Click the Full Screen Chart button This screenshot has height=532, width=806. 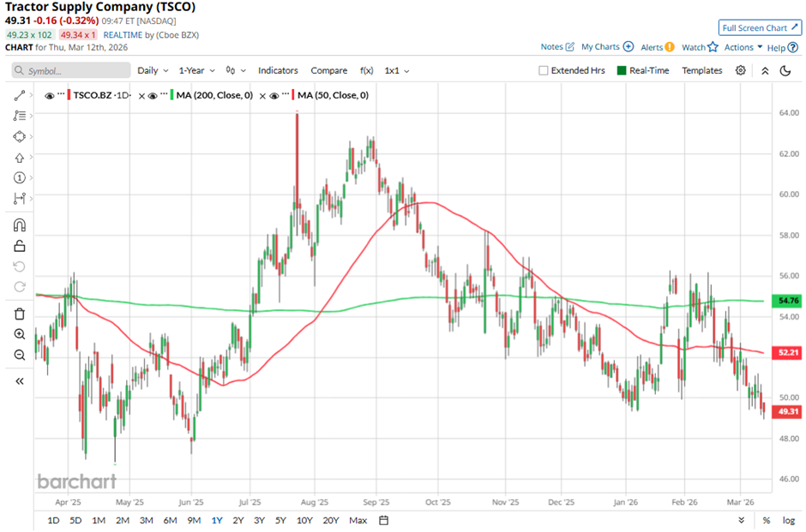tap(760, 27)
